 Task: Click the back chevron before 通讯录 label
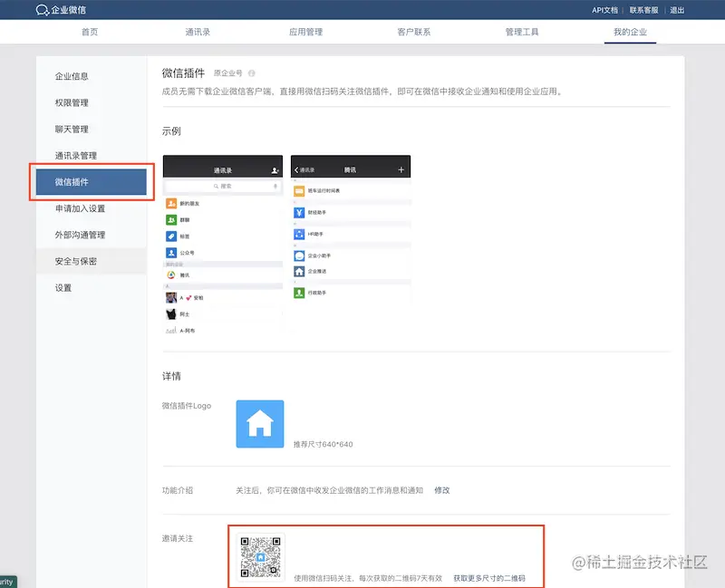pyautogui.click(x=295, y=169)
